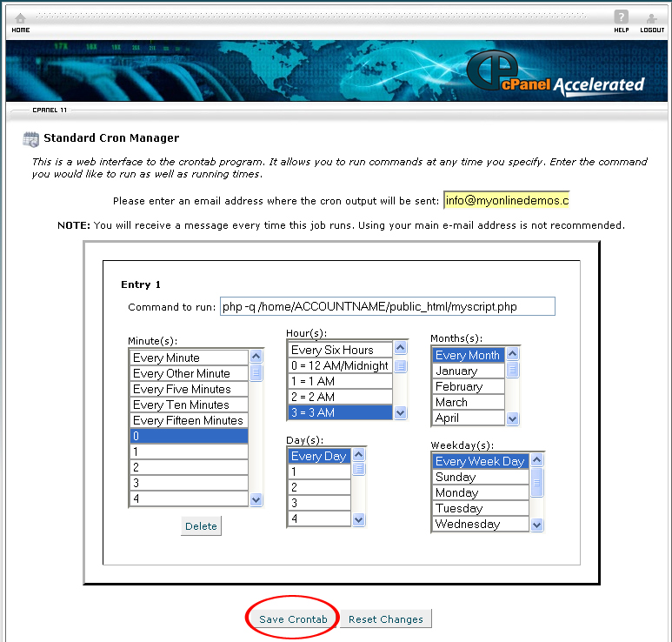
Task: Select 2 = 2 AM hour
Action: [x=340, y=397]
